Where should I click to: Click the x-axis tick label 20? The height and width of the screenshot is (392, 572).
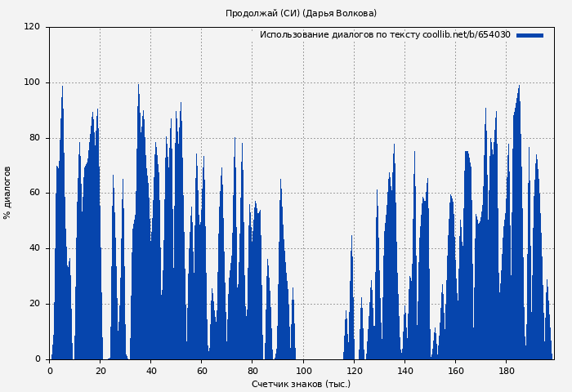pyautogui.click(x=101, y=371)
